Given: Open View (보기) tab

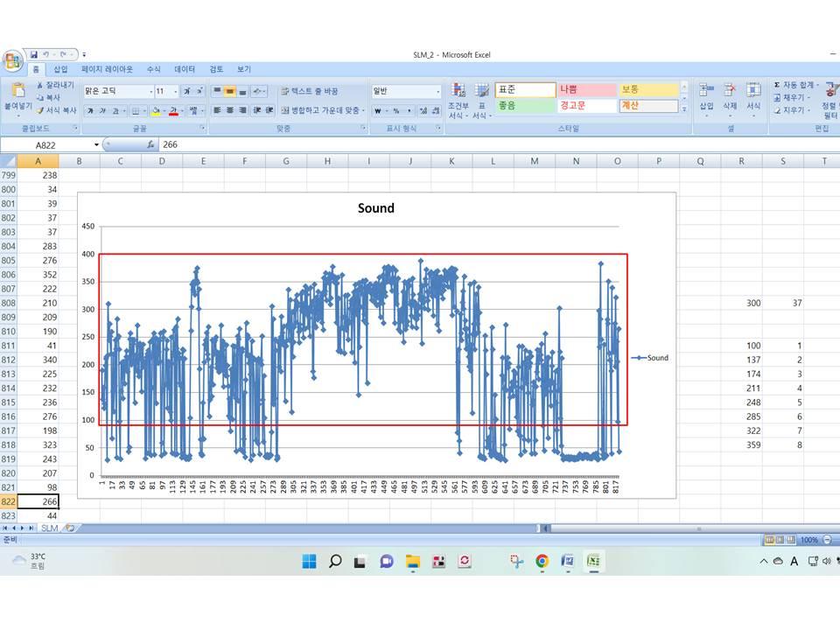Looking at the screenshot, I should point(244,69).
